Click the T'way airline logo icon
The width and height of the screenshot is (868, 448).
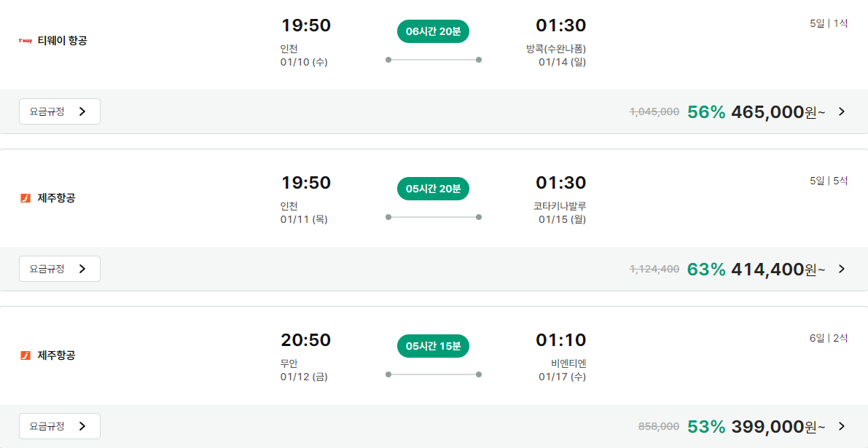pyautogui.click(x=26, y=41)
